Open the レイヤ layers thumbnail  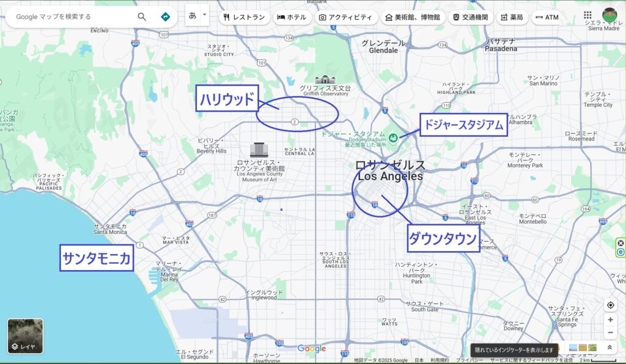[x=25, y=336]
